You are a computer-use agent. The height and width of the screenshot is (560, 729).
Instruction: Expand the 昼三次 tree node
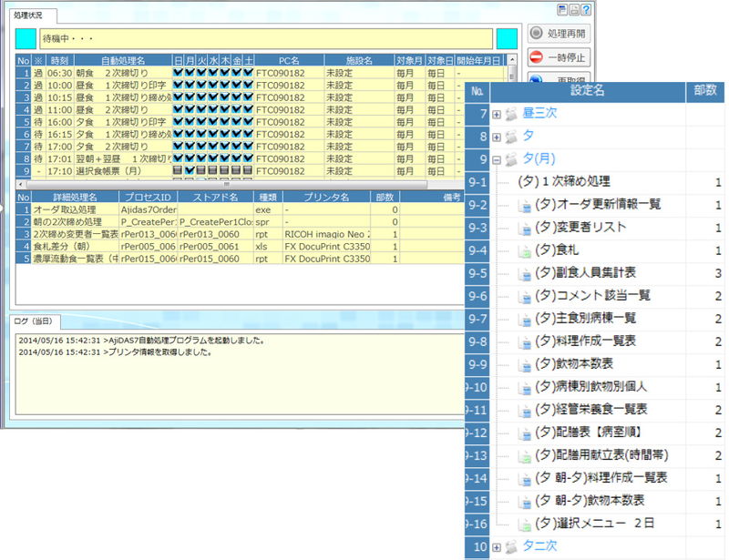(497, 115)
